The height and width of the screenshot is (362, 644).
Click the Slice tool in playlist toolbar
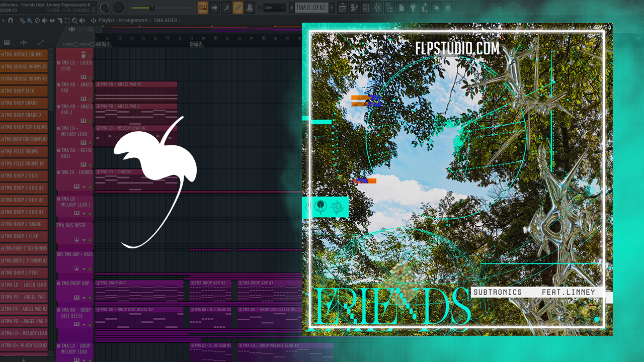tap(59, 21)
